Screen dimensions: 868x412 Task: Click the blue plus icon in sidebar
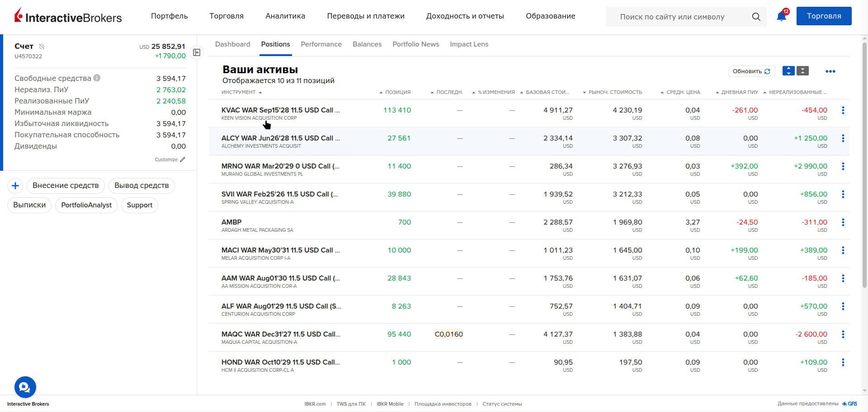[x=15, y=186]
